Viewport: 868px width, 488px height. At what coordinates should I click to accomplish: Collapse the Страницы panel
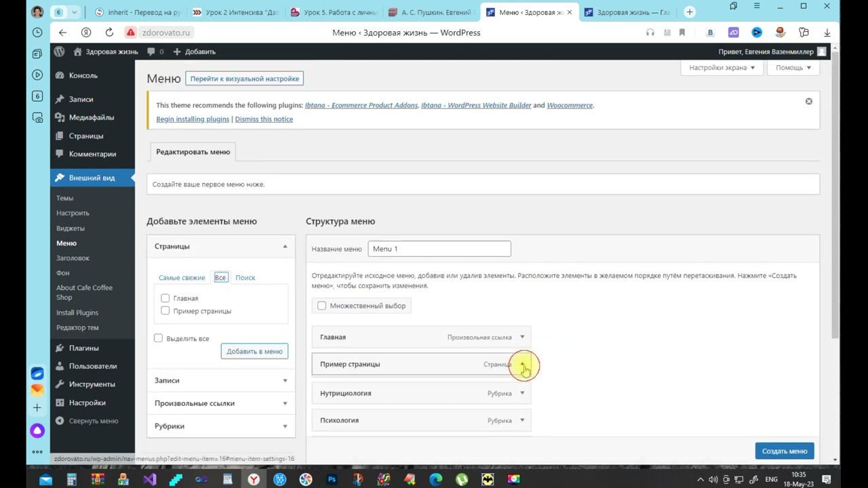coord(285,246)
